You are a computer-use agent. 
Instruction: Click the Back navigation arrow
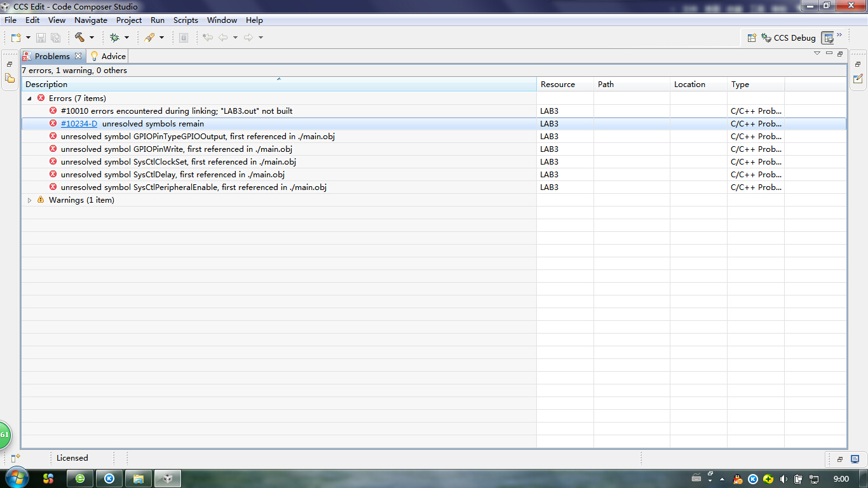click(223, 38)
